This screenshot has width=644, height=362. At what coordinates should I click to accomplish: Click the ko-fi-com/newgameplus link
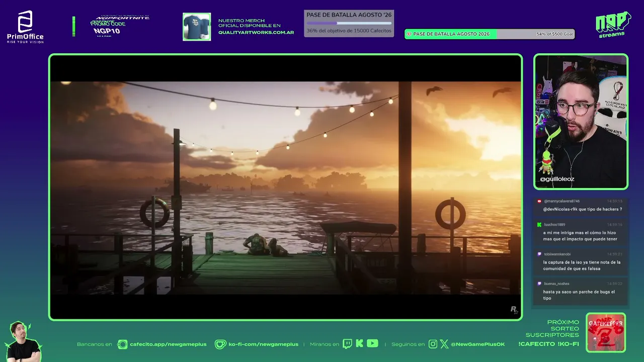tap(263, 344)
